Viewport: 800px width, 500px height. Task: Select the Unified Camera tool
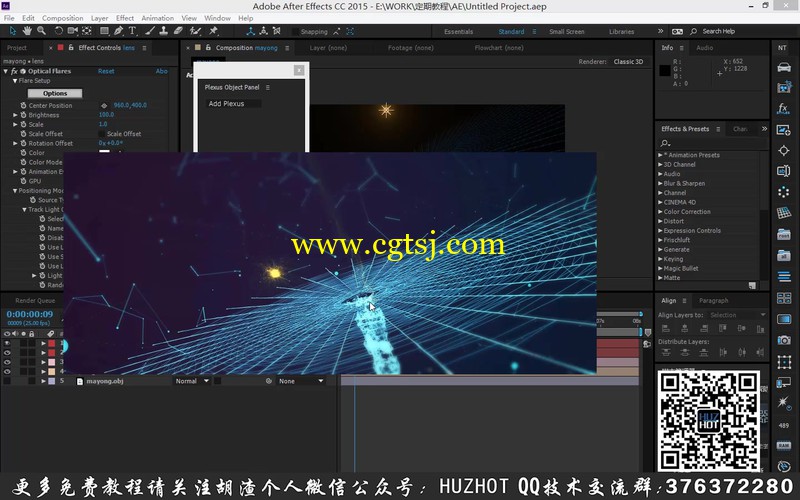(x=73, y=31)
